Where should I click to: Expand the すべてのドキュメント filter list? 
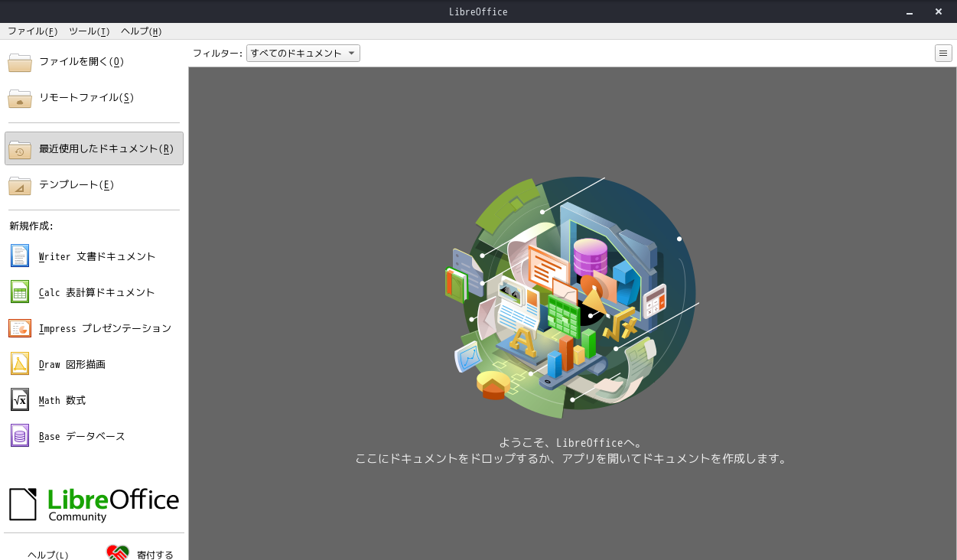(x=350, y=53)
